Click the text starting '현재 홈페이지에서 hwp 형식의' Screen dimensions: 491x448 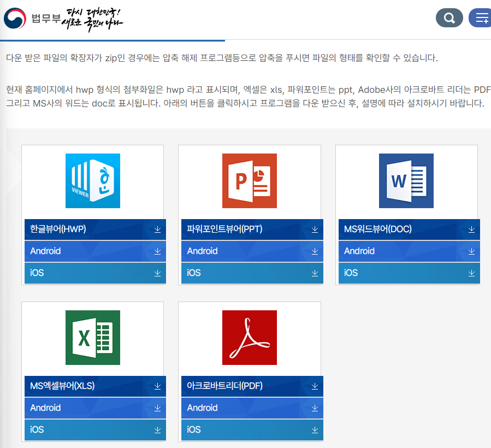[249, 90]
